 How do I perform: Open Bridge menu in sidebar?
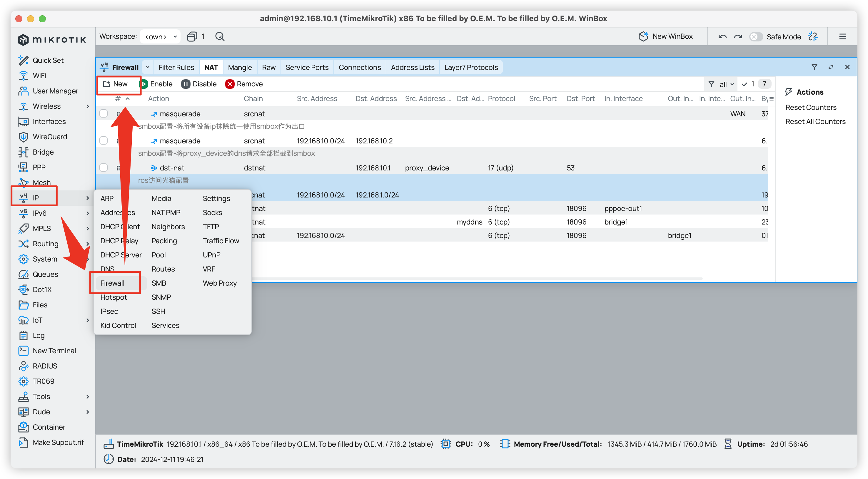36,152
